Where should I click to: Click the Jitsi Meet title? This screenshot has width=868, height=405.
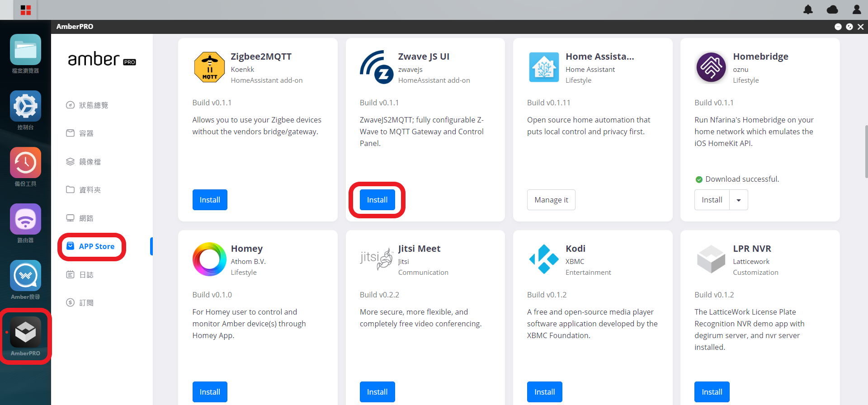(x=419, y=249)
